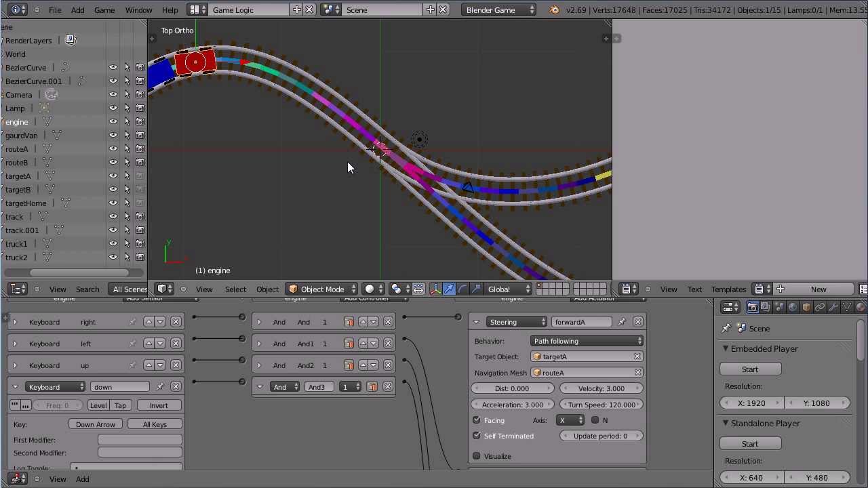Open the Object Data triangle tab

[847, 308]
